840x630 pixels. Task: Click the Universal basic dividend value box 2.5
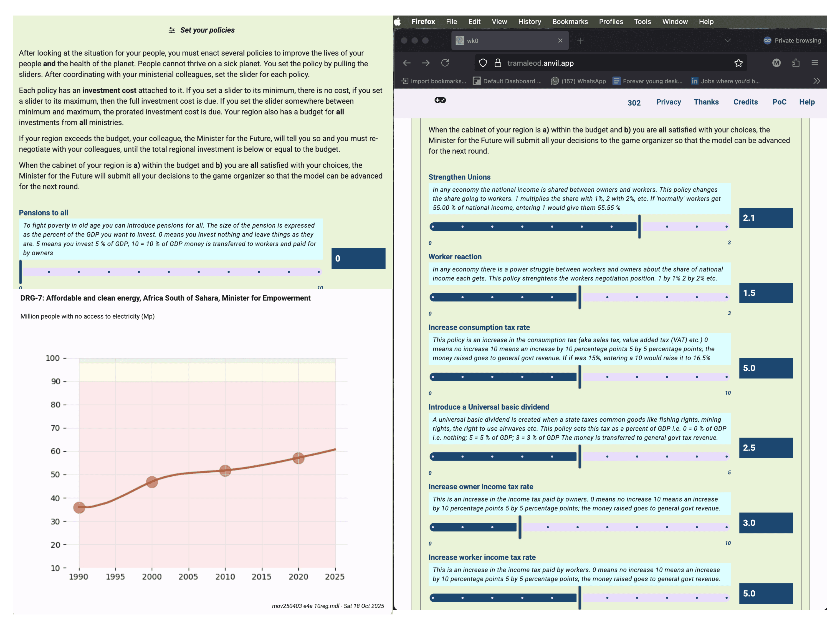point(766,448)
